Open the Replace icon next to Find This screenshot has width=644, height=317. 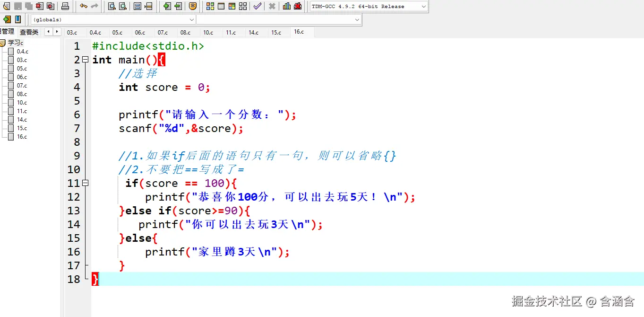click(x=123, y=6)
